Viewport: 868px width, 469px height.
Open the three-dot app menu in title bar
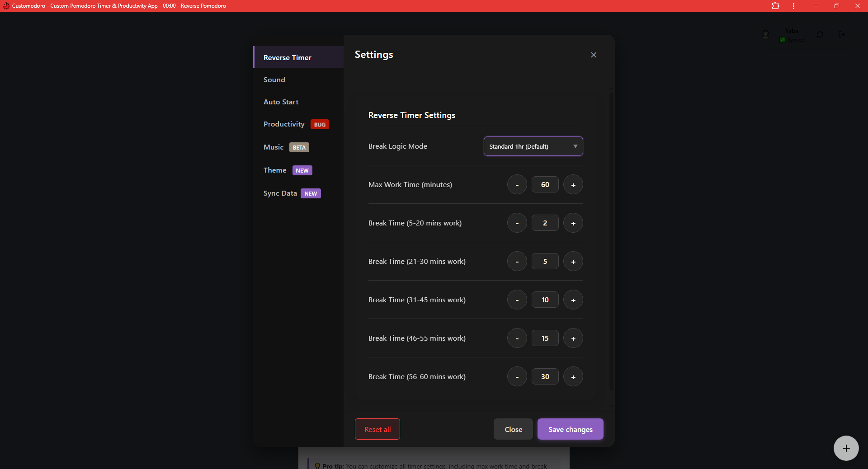tap(793, 6)
